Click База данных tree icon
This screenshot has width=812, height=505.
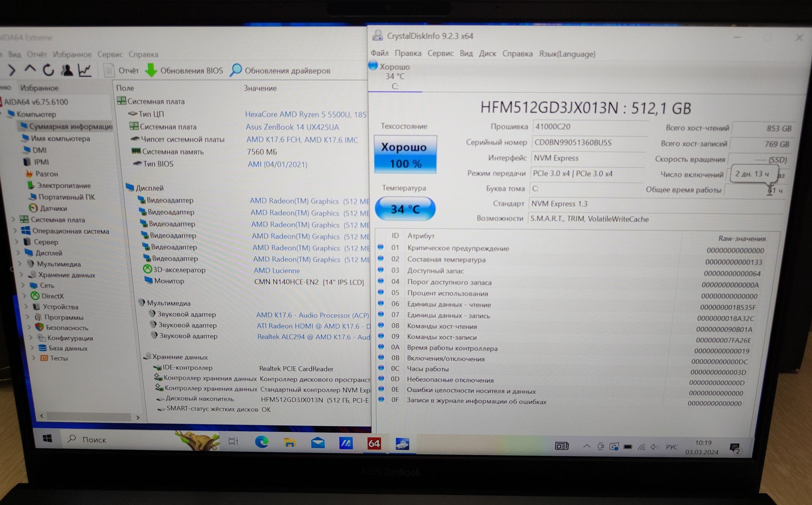point(43,348)
